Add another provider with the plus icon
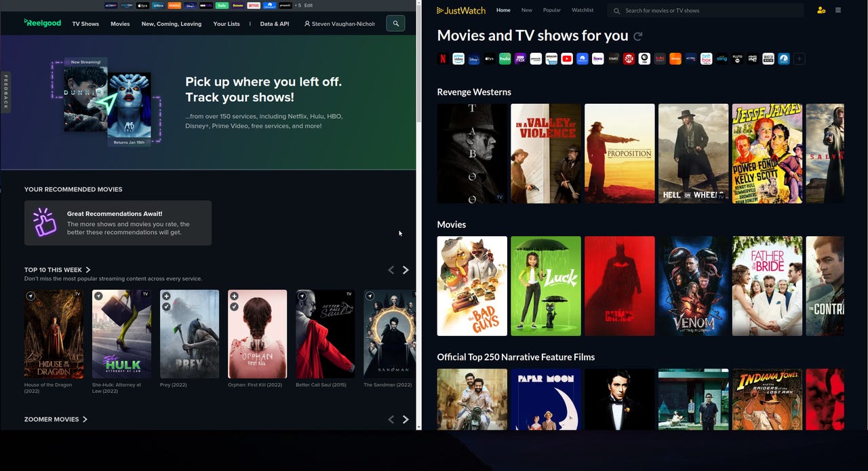This screenshot has height=471, width=868. (800, 58)
